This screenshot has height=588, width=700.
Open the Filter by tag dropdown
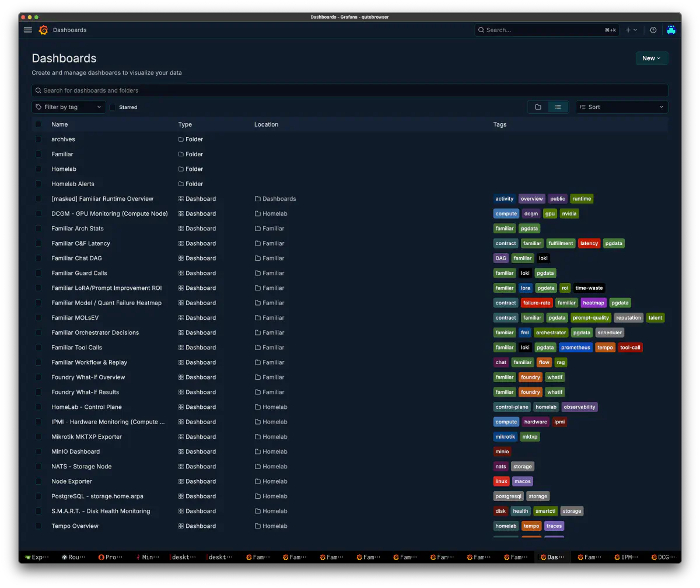coord(69,107)
